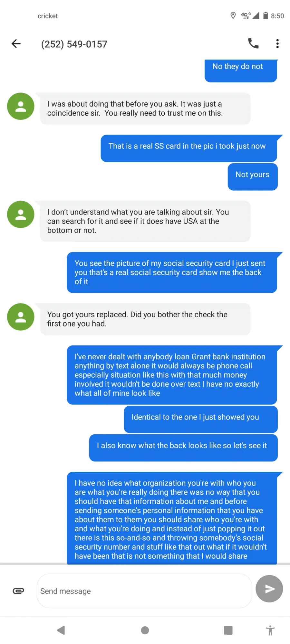Open the three-dot overflow menu
The image size is (290, 644).
click(277, 43)
